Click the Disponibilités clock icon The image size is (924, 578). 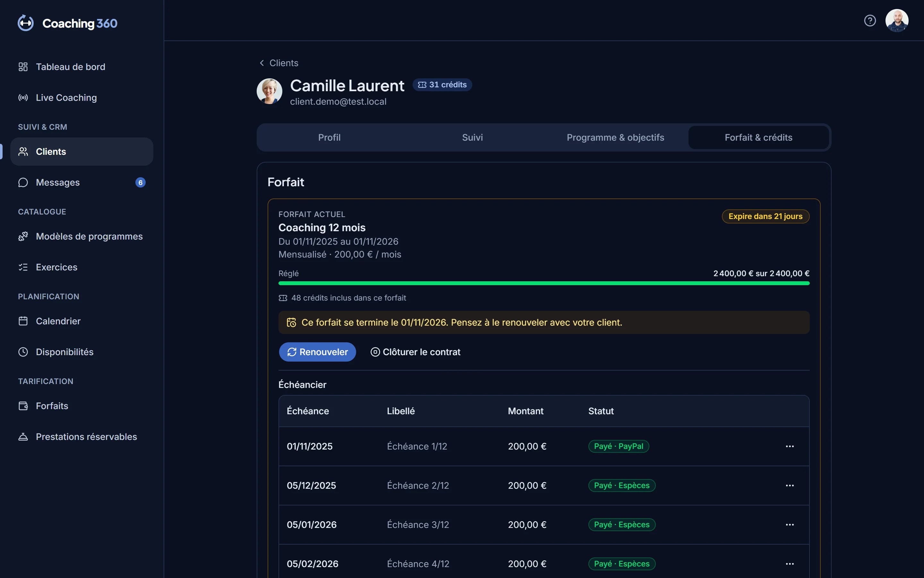[23, 352]
